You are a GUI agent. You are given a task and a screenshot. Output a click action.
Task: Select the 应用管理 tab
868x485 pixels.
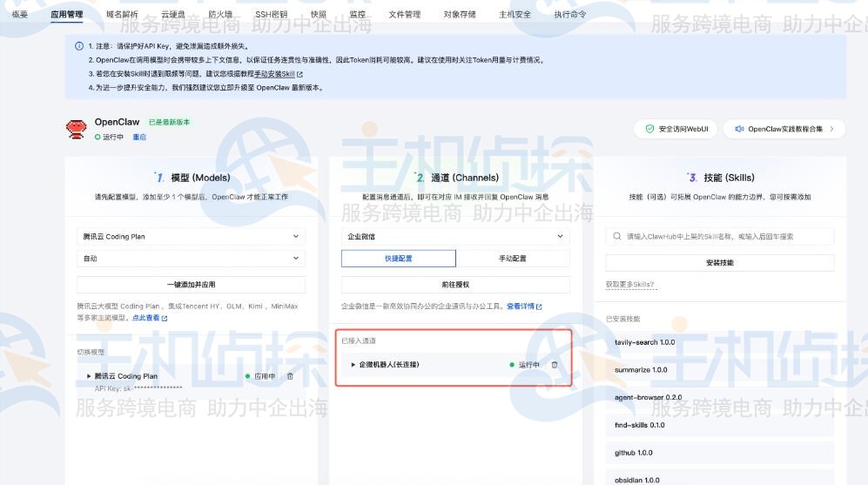66,15
